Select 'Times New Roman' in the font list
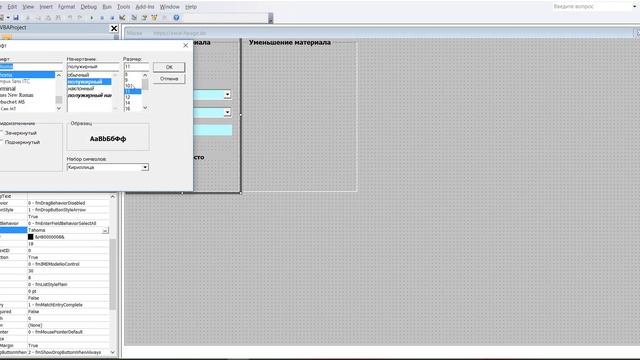The width and height of the screenshot is (640, 360). pos(17,95)
